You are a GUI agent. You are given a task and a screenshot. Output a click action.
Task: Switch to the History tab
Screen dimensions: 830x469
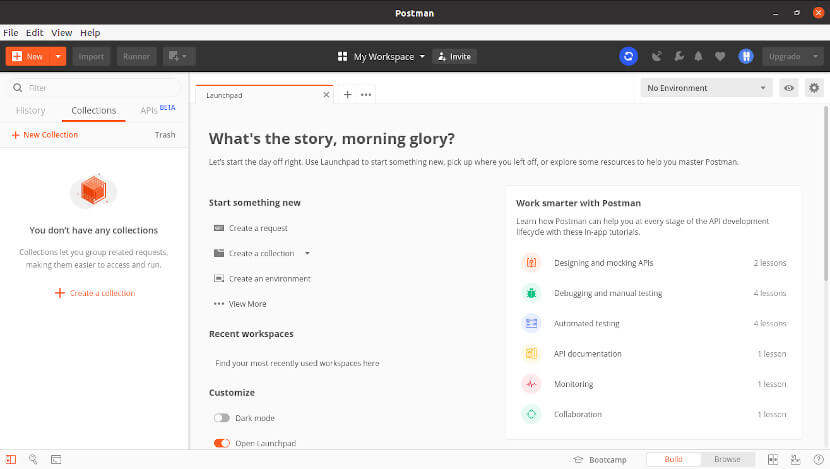point(31,111)
